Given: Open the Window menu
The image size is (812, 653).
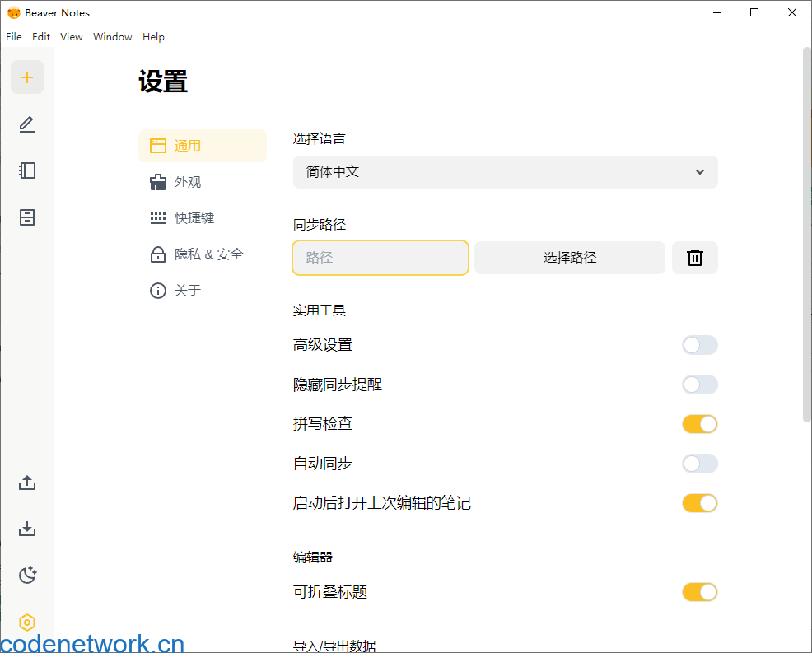Looking at the screenshot, I should tap(112, 37).
